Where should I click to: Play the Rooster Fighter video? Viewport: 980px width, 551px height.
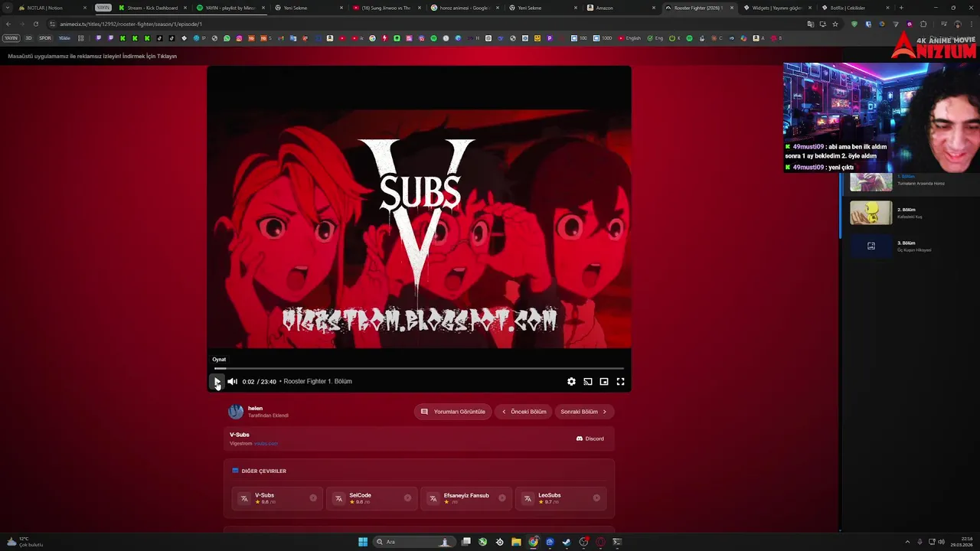[x=217, y=381]
